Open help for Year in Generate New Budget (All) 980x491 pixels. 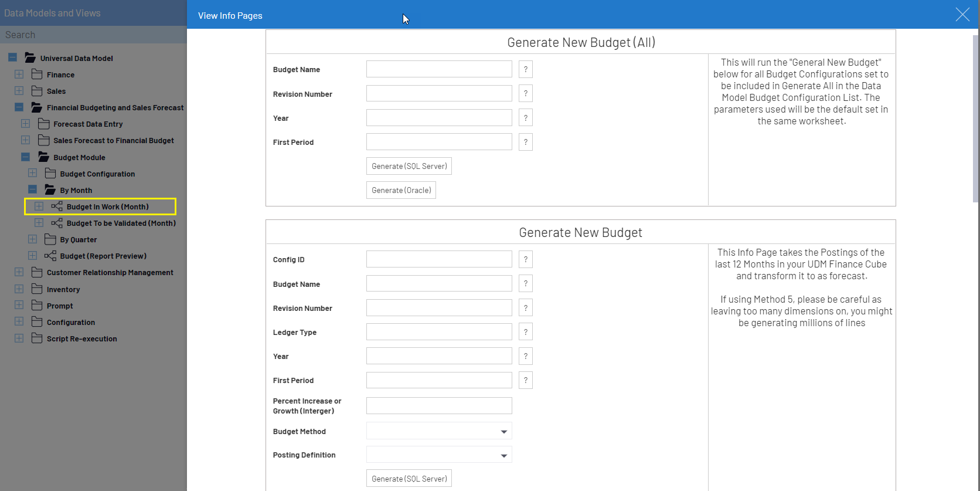click(x=526, y=118)
